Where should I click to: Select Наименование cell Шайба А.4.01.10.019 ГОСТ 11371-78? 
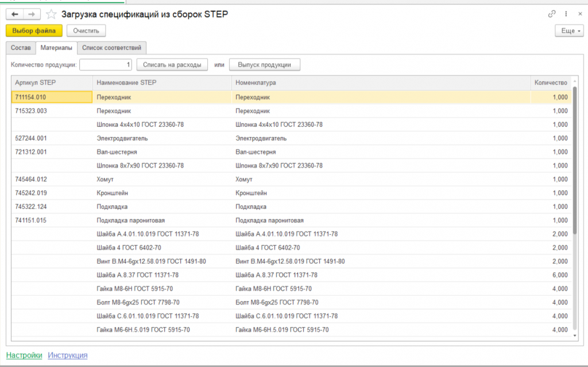[162, 234]
